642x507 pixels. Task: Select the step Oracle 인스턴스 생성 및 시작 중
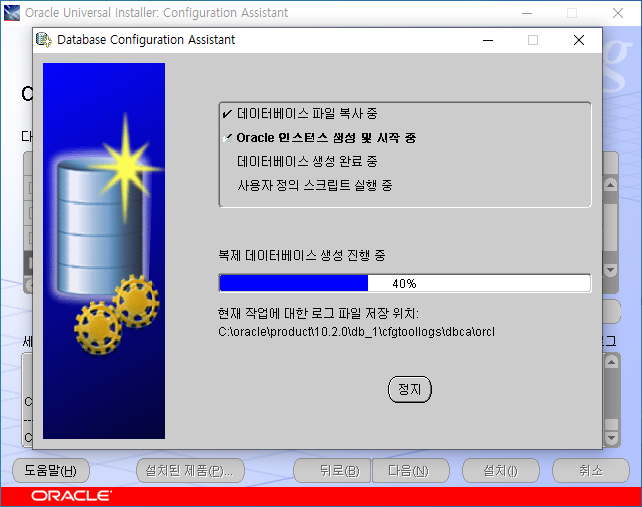point(326,138)
